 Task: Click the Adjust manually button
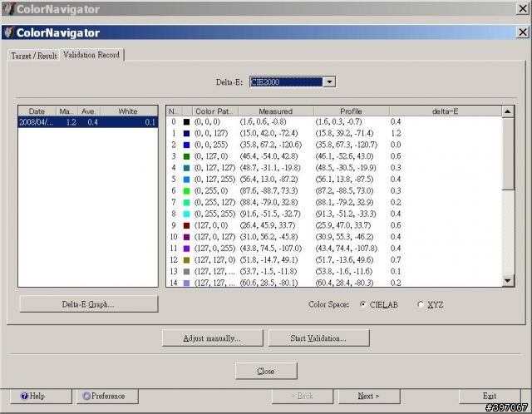tap(213, 338)
